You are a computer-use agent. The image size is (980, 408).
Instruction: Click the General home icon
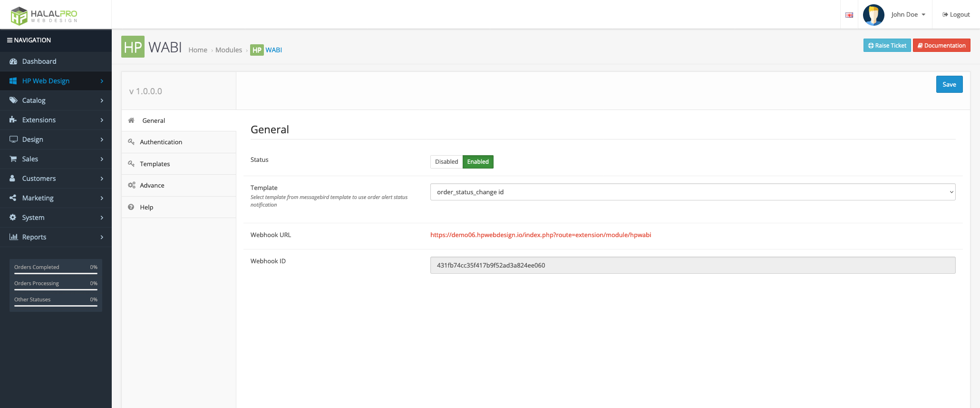tap(131, 120)
